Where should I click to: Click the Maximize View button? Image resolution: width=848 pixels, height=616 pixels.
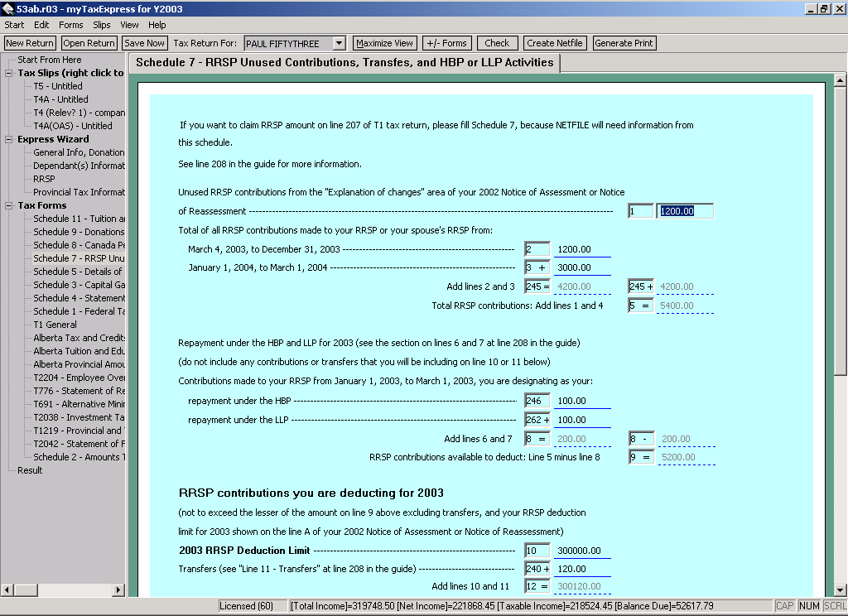[x=384, y=43]
